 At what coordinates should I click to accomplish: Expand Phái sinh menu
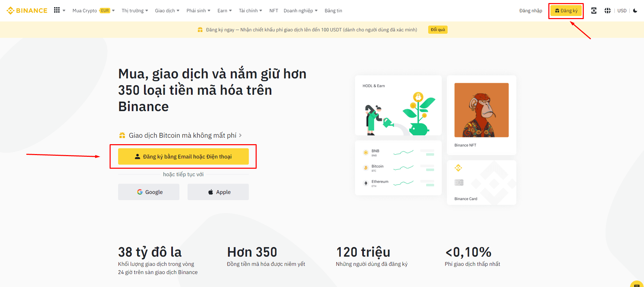[x=198, y=11]
